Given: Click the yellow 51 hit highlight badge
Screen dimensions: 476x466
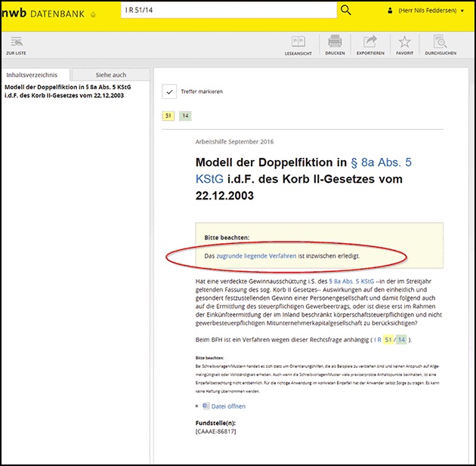Looking at the screenshot, I should (x=168, y=116).
